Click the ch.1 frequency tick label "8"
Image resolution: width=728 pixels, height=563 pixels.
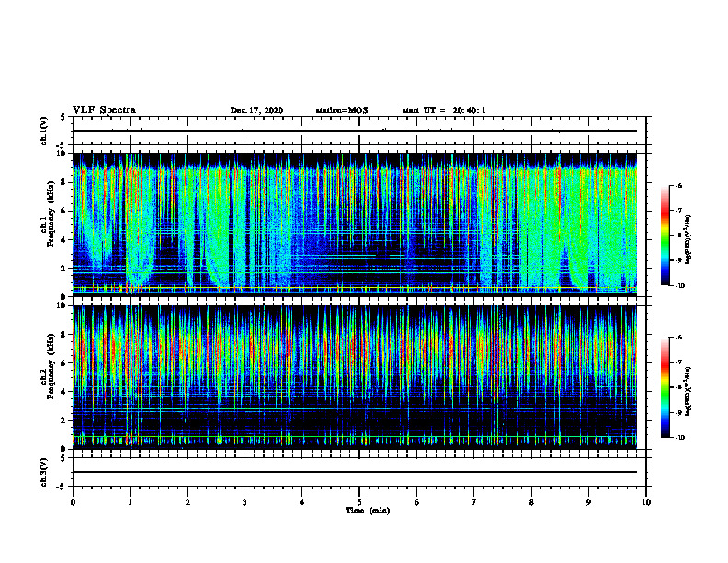click(64, 182)
